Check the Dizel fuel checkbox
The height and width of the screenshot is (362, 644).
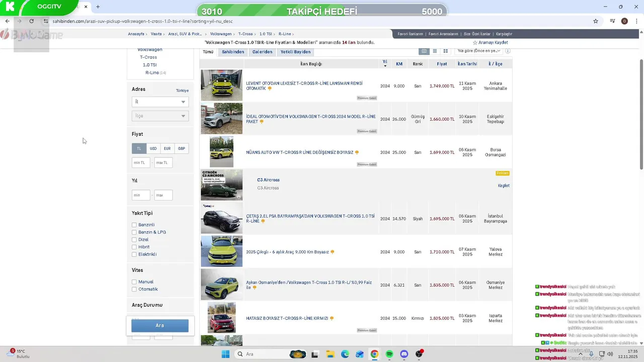pyautogui.click(x=134, y=240)
